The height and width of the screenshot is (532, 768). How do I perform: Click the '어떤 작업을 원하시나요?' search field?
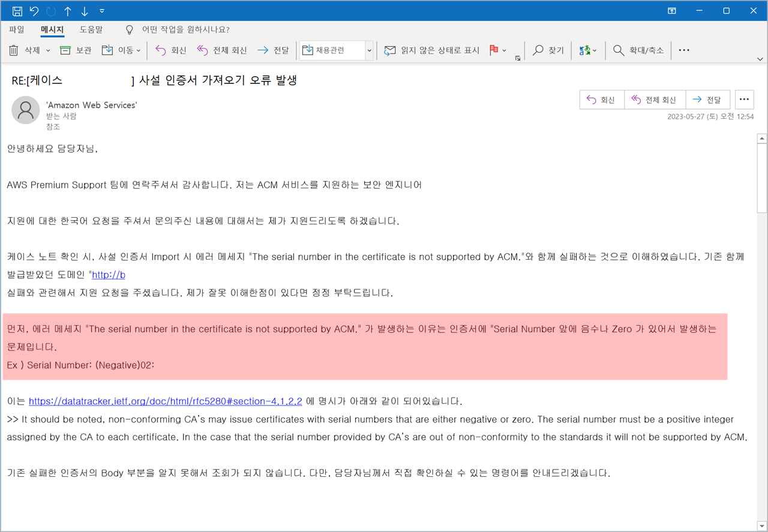coord(185,29)
